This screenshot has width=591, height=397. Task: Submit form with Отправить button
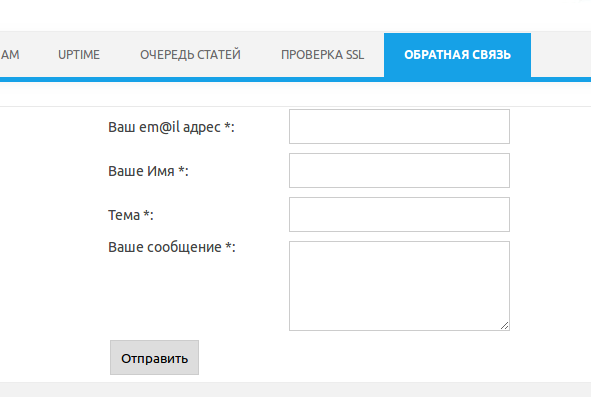[x=154, y=357]
